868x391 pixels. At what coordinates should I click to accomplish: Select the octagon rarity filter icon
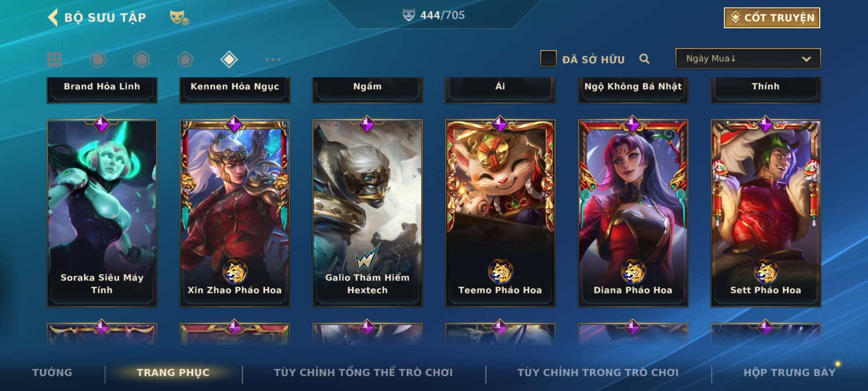[98, 59]
